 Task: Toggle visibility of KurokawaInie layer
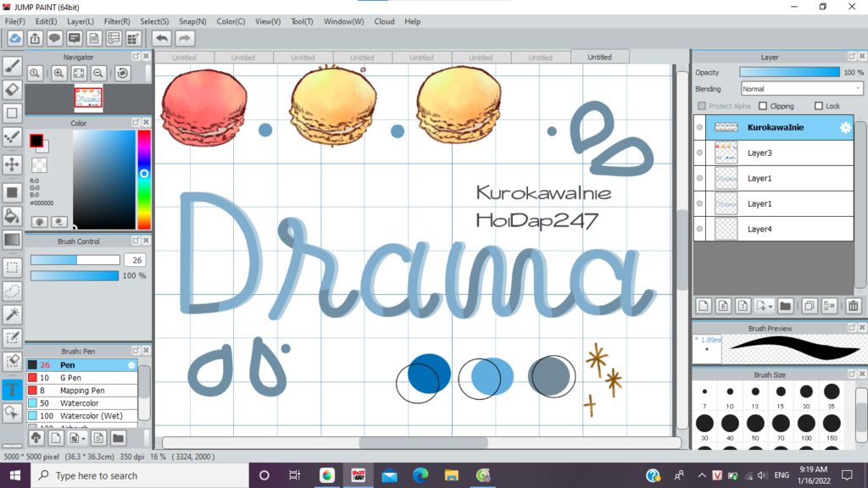(x=699, y=127)
